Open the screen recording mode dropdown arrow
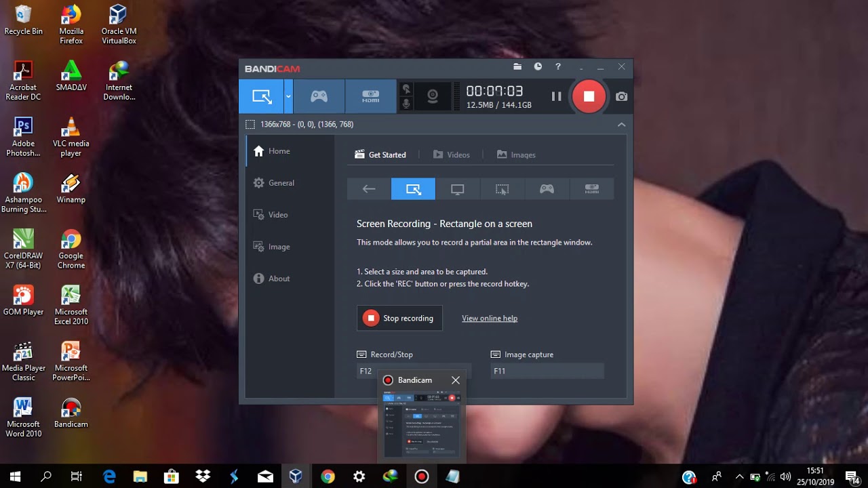This screenshot has width=868, height=488. coord(288,96)
